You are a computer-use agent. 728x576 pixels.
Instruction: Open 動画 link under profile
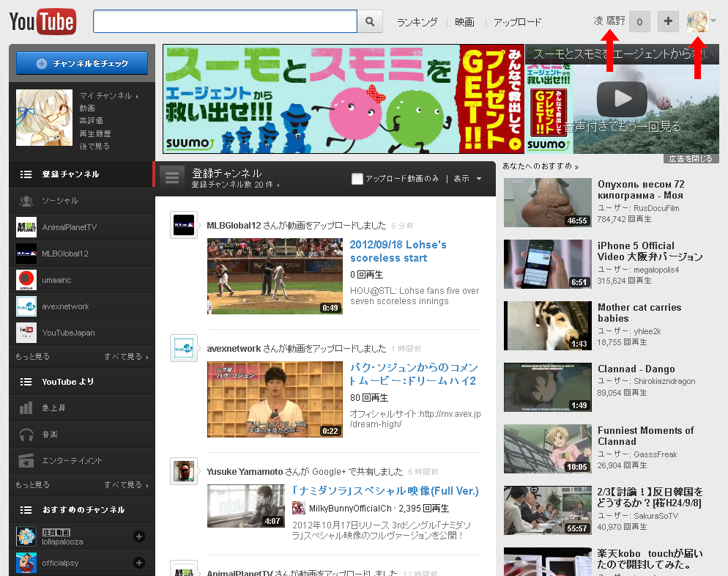tap(87, 108)
